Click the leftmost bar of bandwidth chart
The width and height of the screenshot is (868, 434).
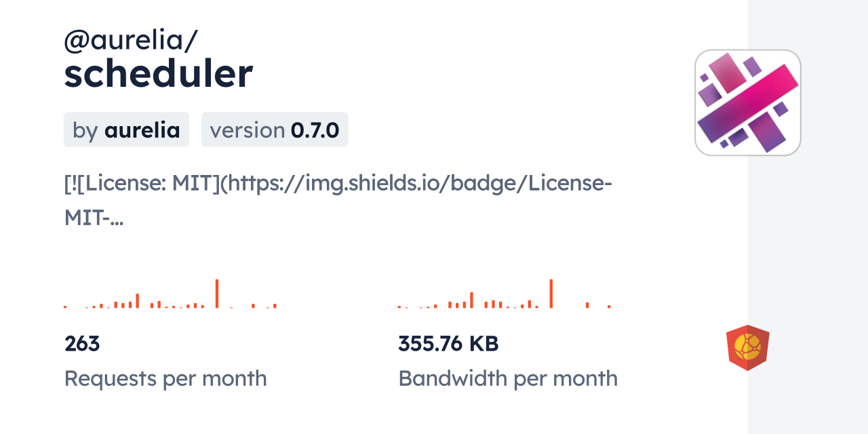pos(399,307)
